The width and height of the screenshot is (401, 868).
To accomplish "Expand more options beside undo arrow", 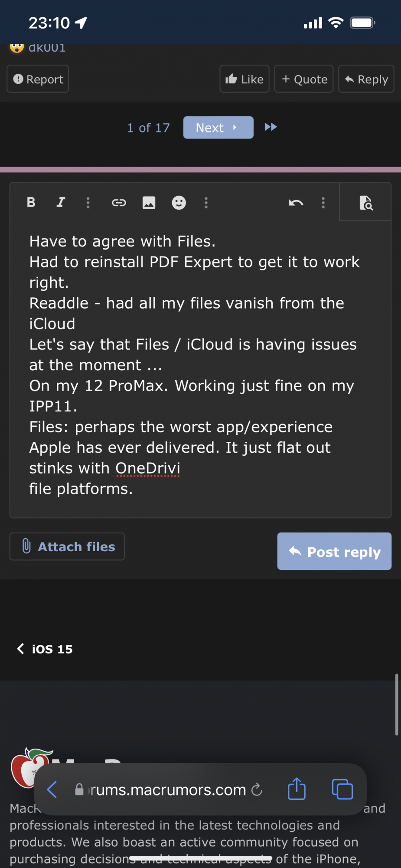I will [323, 203].
